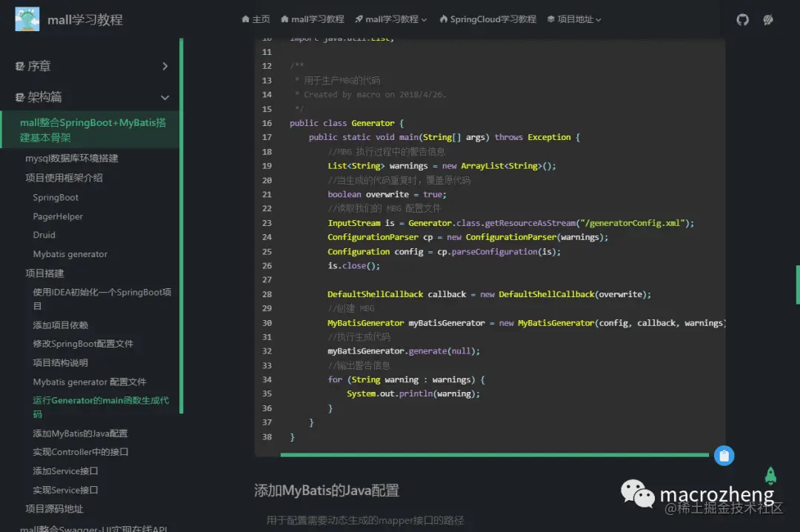Click the sidebar green vertical scrollbar

[181, 226]
